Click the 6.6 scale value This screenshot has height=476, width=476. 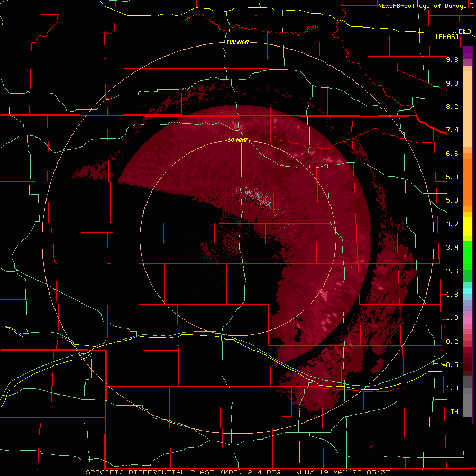pos(452,153)
